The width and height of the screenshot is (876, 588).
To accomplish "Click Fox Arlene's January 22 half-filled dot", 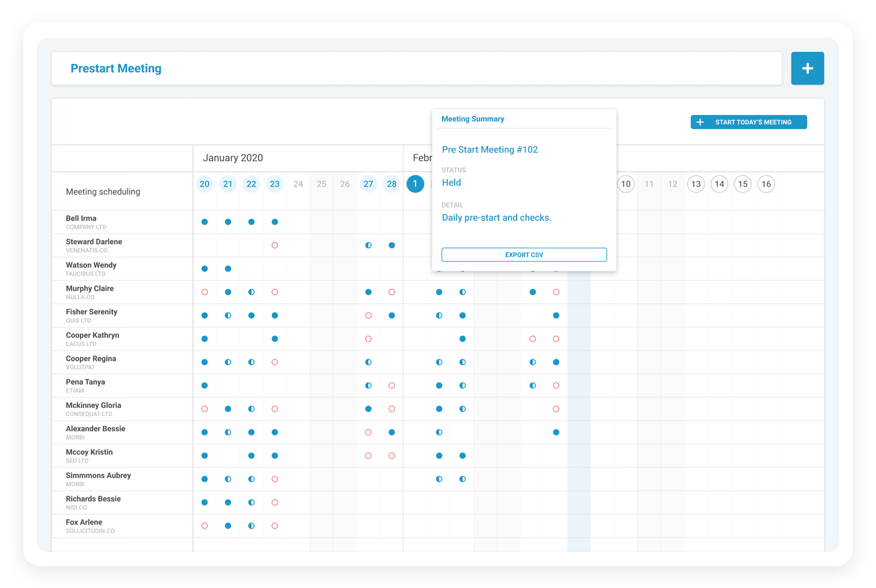I will pos(251,526).
